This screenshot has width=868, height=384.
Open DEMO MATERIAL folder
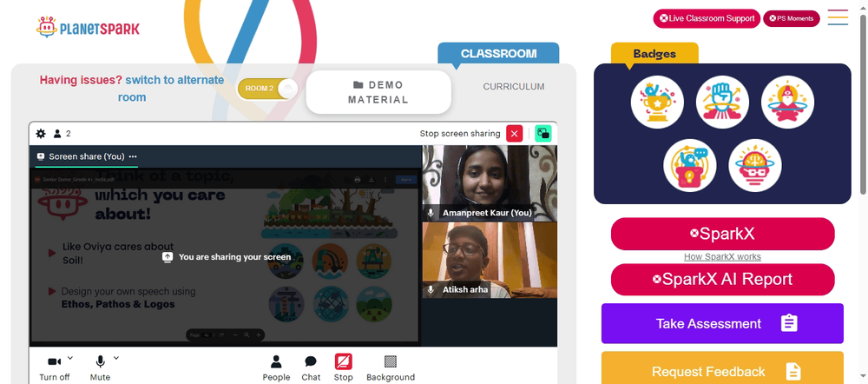pos(378,92)
